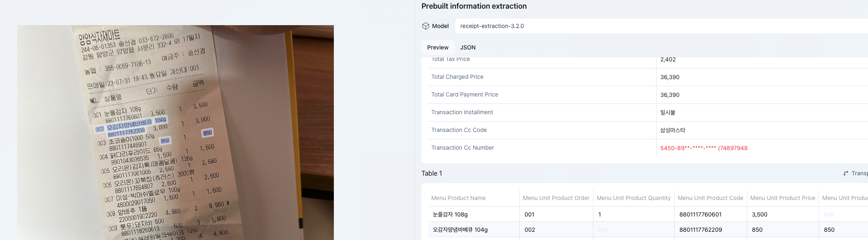The width and height of the screenshot is (868, 240).
Task: Click the Transpose arrows icon
Action: pyautogui.click(x=846, y=174)
